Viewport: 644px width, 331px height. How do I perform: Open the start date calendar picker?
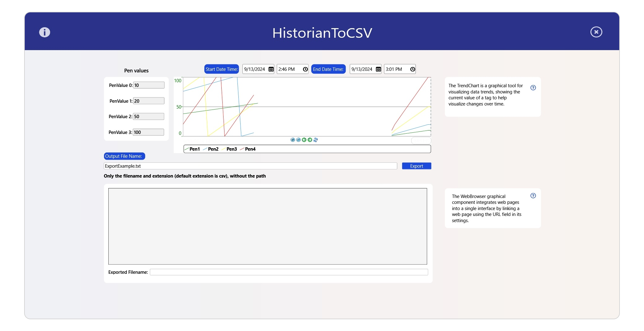pyautogui.click(x=271, y=69)
